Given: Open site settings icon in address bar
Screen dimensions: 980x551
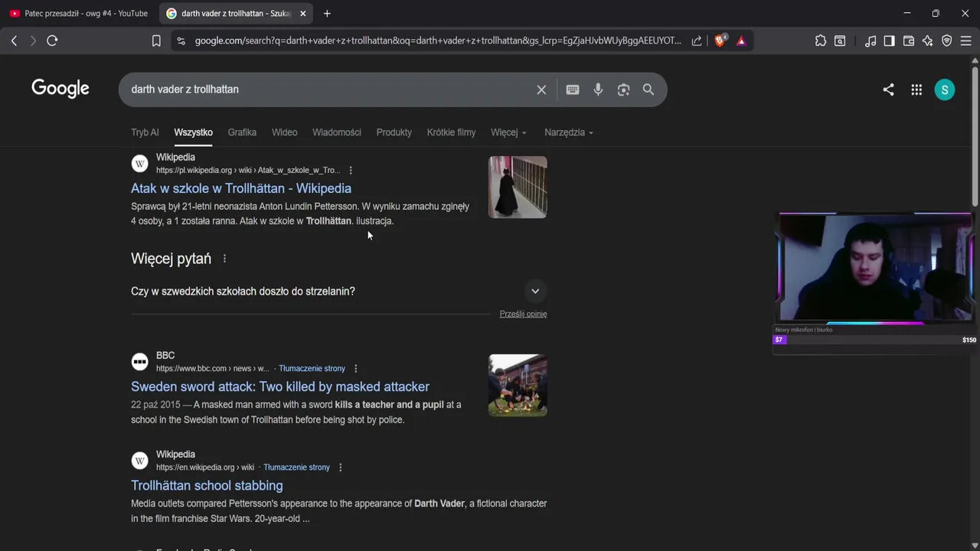Looking at the screenshot, I should pos(181,41).
